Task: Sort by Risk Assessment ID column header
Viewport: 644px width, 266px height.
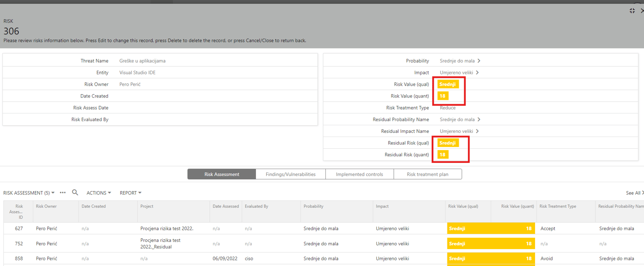Action: (18, 211)
